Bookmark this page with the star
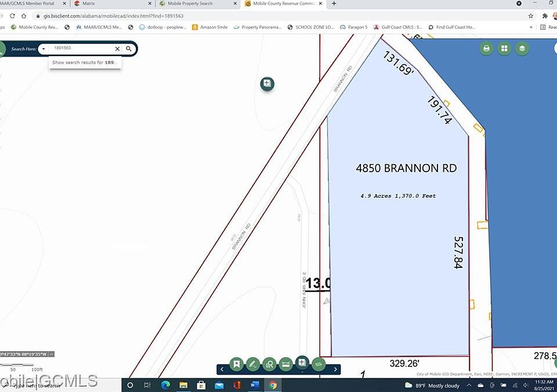 point(531,16)
